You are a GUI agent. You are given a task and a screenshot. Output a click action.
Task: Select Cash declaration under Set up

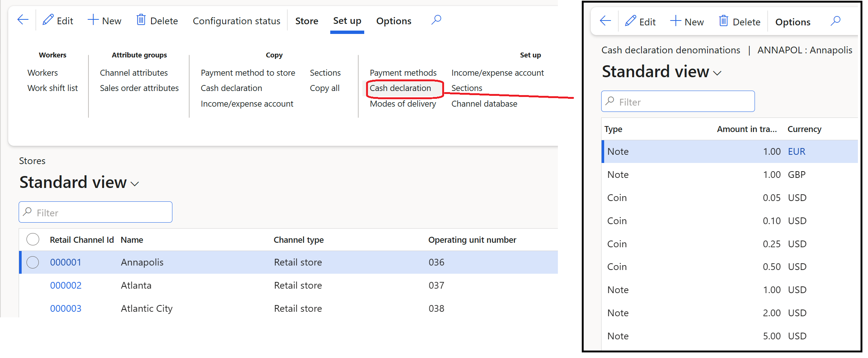[400, 88]
